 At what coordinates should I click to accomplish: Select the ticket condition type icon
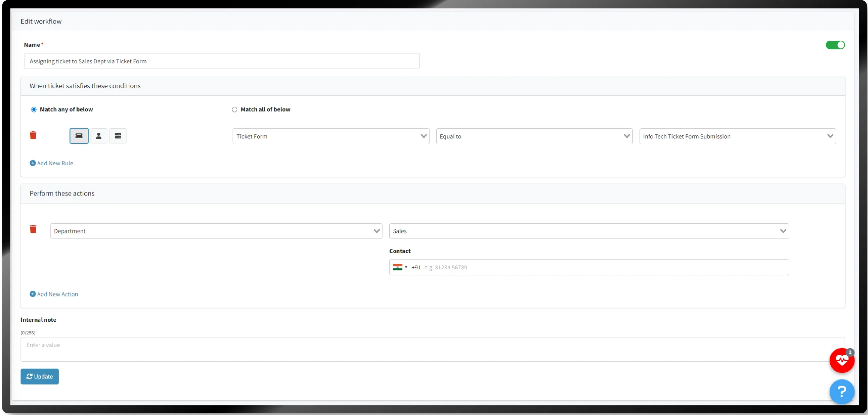click(79, 136)
